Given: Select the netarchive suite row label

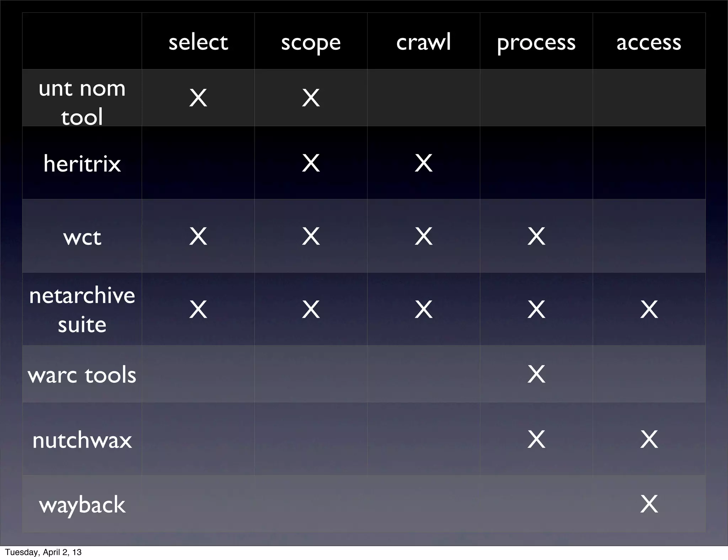Looking at the screenshot, I should tap(82, 310).
